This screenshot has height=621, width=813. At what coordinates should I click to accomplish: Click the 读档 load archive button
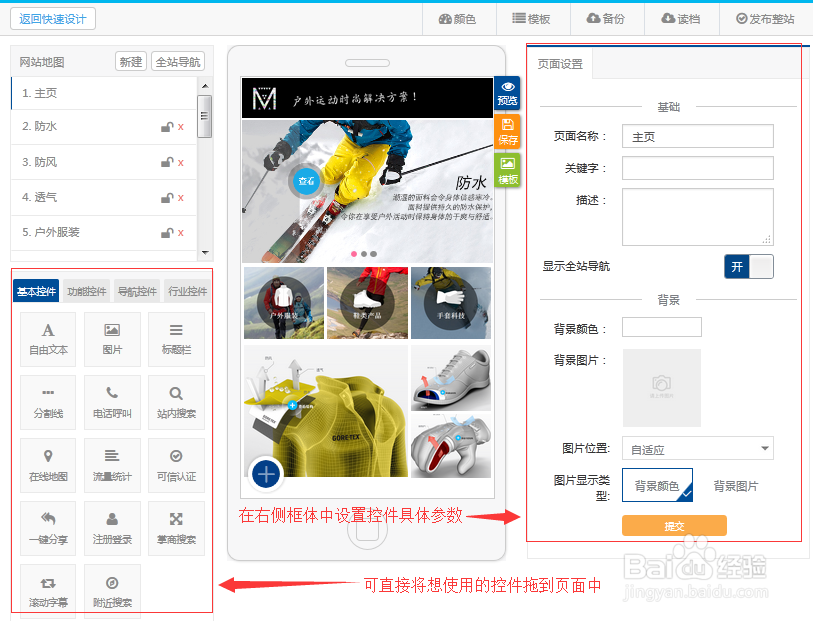click(x=681, y=19)
